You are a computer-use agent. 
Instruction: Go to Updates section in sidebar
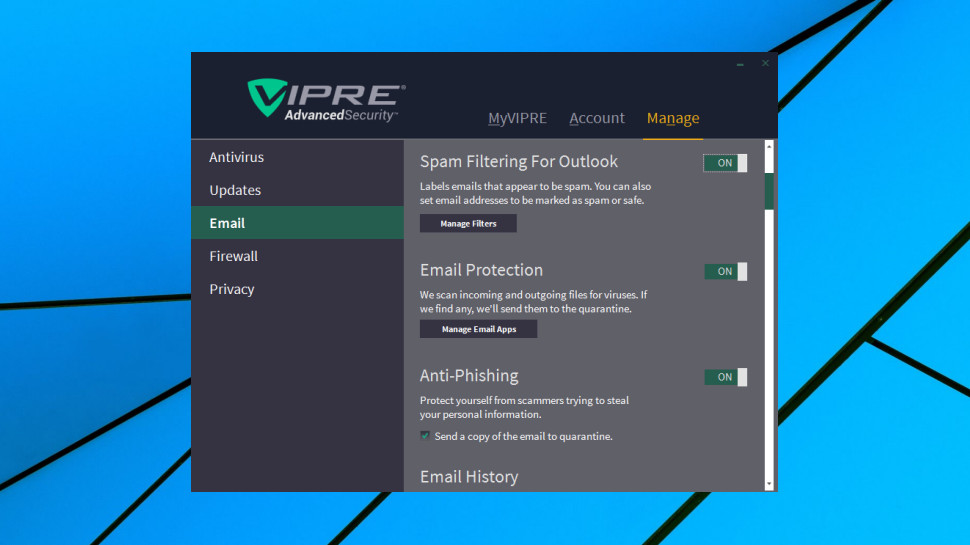click(x=298, y=190)
